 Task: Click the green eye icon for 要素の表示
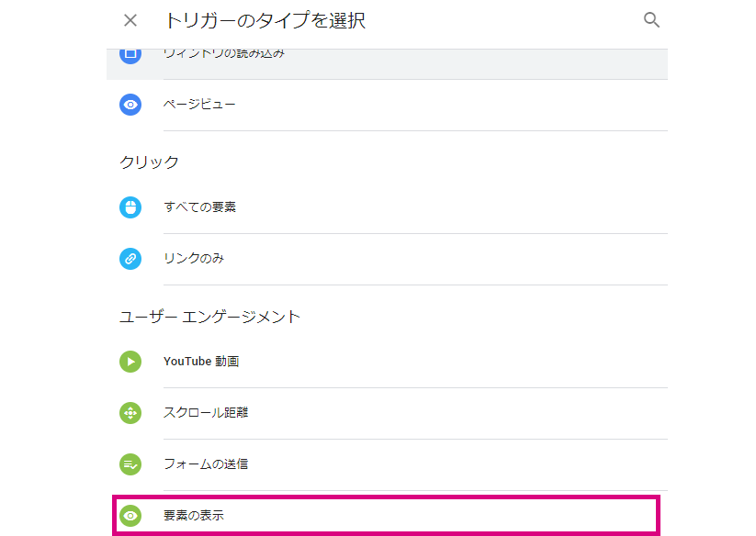pos(130,516)
